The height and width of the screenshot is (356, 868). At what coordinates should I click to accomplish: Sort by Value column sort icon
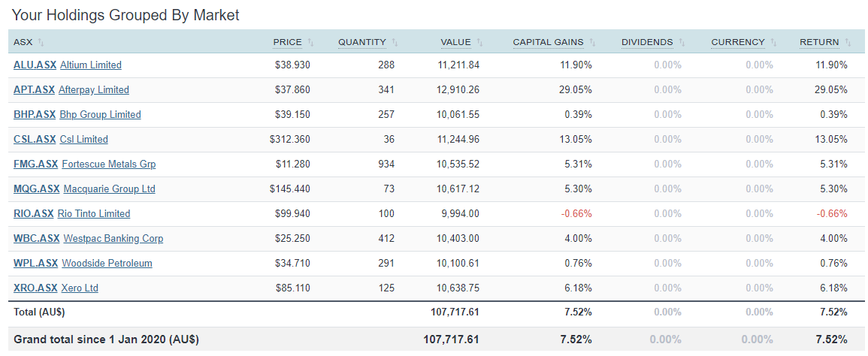click(479, 42)
